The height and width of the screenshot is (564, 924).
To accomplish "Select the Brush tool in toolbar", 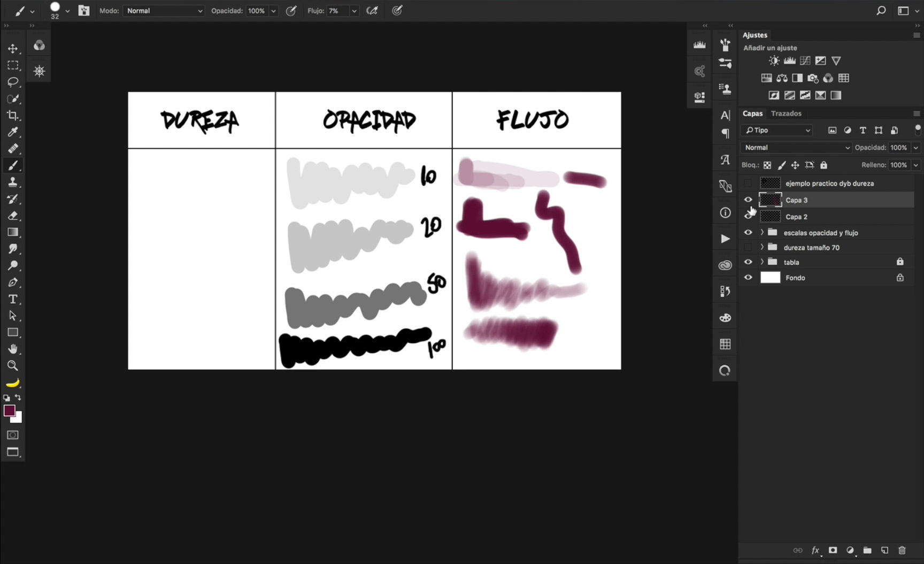I will (x=13, y=165).
